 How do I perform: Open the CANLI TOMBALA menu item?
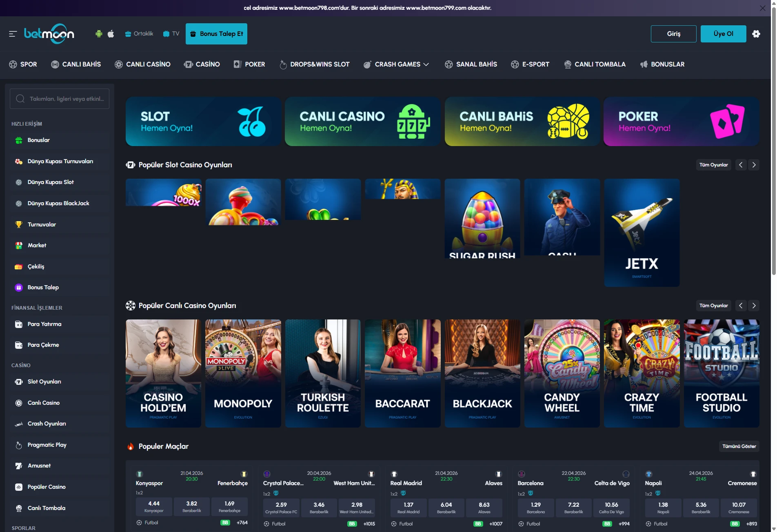pyautogui.click(x=595, y=64)
